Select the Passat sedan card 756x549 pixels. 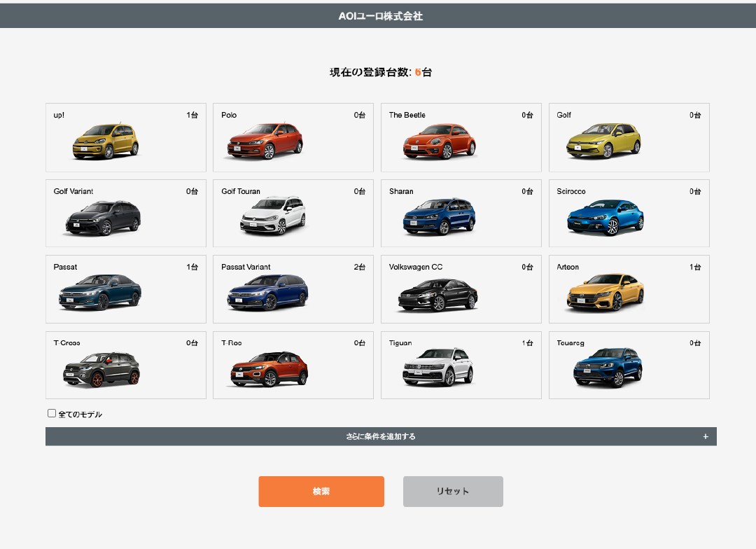point(126,289)
